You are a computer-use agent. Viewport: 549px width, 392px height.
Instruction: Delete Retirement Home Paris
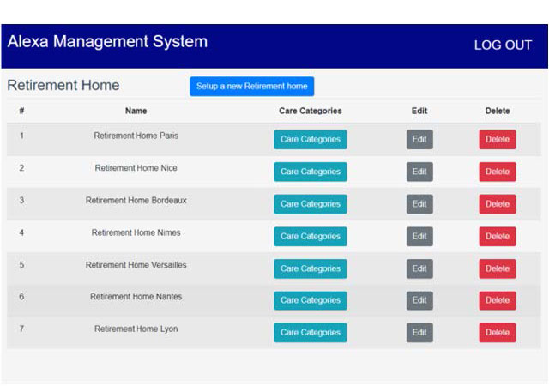[x=497, y=139]
